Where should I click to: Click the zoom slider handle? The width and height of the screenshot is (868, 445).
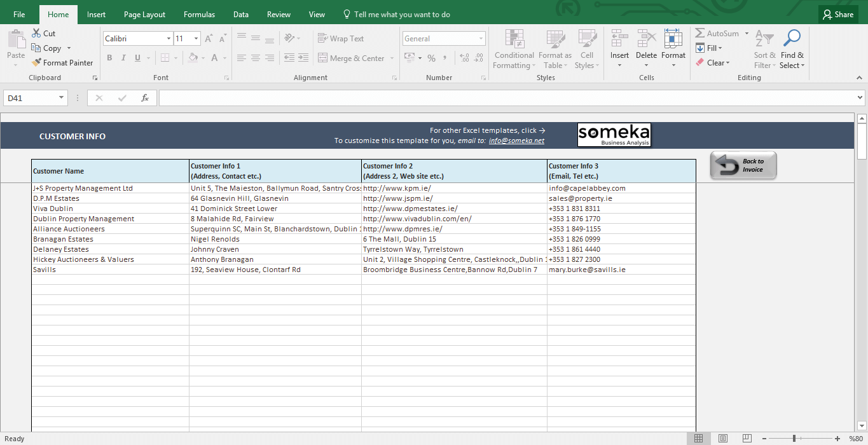(794, 439)
